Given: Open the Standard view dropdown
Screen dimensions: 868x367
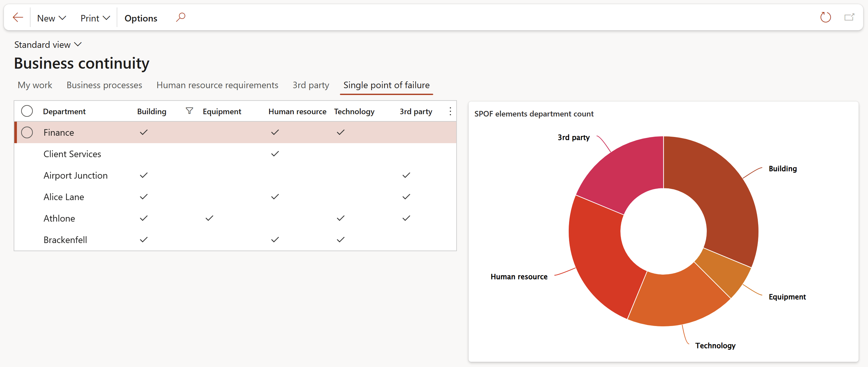Looking at the screenshot, I should pyautogui.click(x=48, y=45).
